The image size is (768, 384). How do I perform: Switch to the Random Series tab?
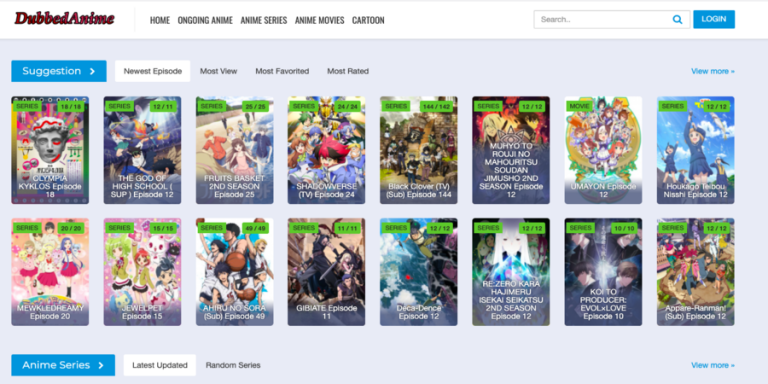click(x=233, y=365)
